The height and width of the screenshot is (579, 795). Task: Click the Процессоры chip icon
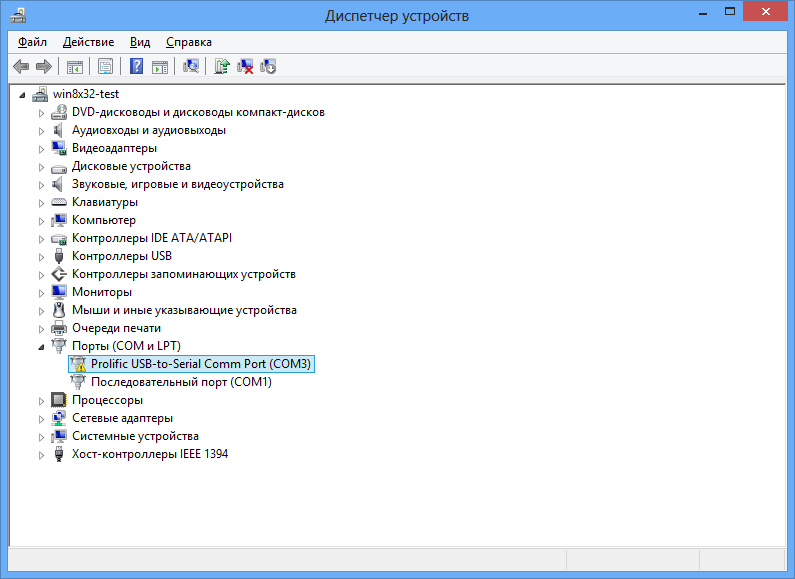[x=59, y=400]
